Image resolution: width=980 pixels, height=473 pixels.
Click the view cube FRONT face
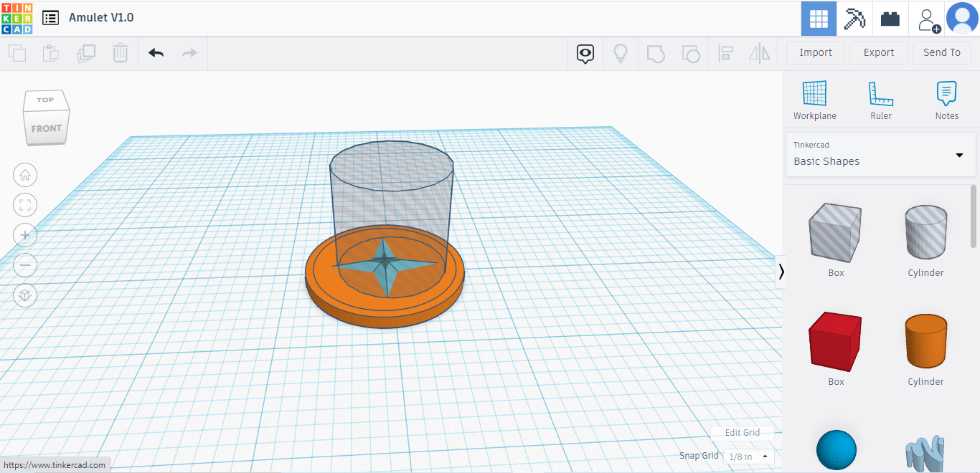pyautogui.click(x=47, y=128)
